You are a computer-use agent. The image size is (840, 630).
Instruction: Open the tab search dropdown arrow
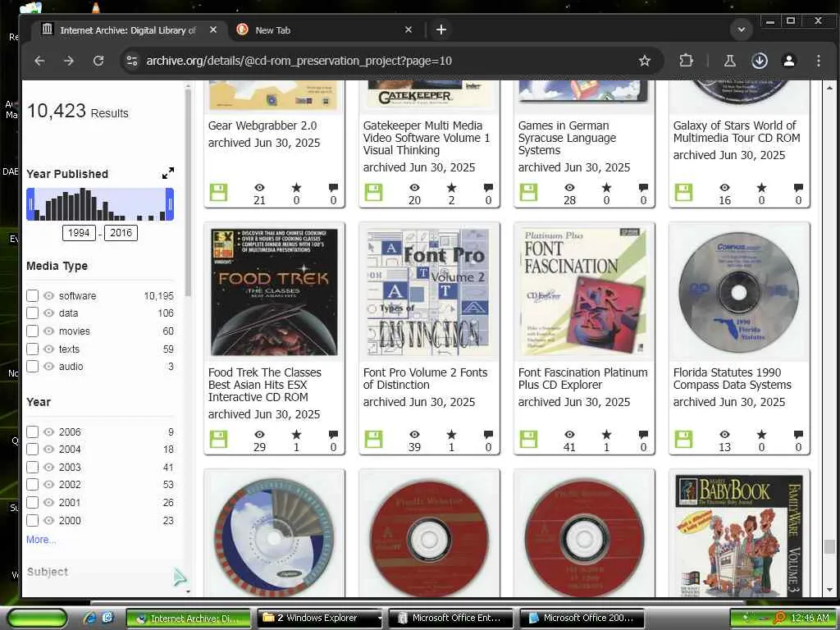click(x=742, y=30)
